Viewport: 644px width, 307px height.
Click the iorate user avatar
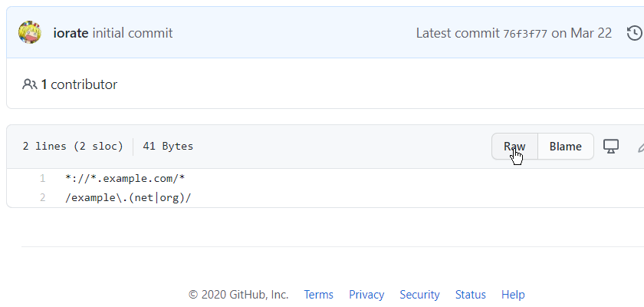pos(29,33)
